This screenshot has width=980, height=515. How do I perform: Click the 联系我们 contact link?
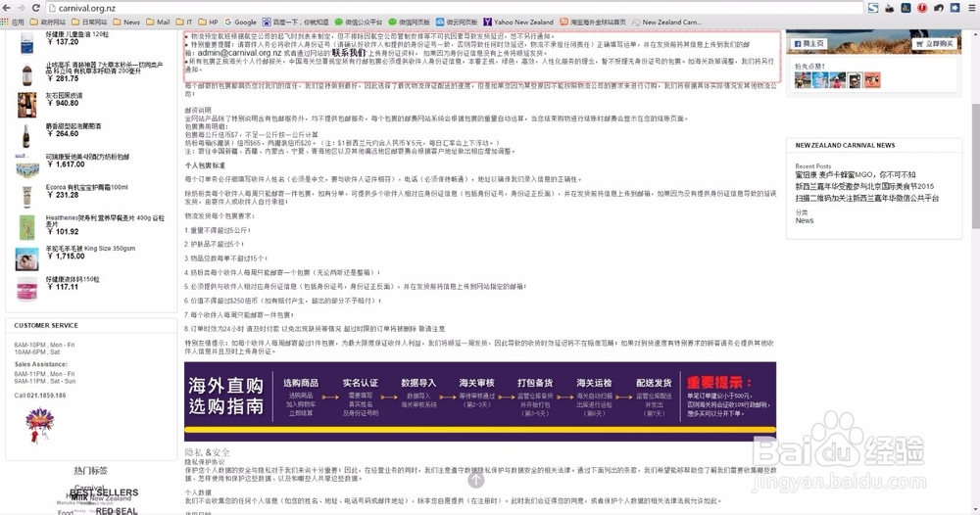coord(348,53)
